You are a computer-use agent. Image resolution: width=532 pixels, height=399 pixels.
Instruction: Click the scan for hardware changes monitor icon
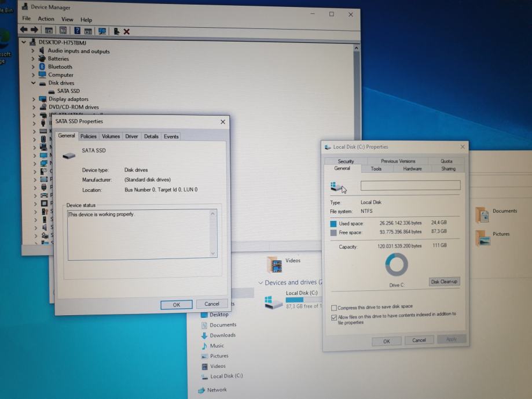coord(102,31)
